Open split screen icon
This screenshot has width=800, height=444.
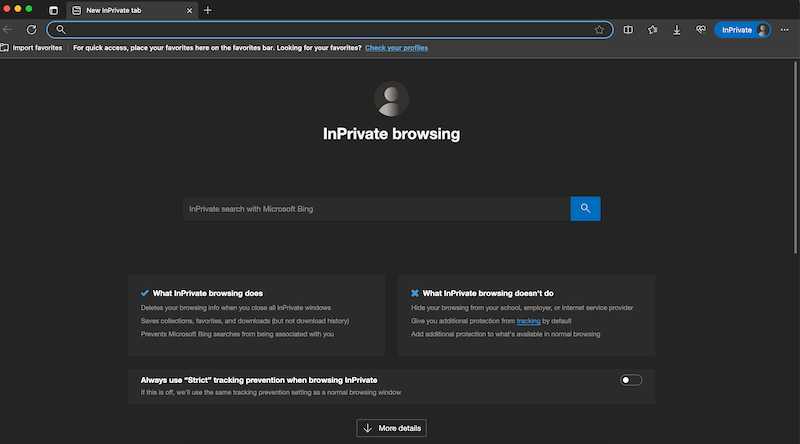click(628, 30)
